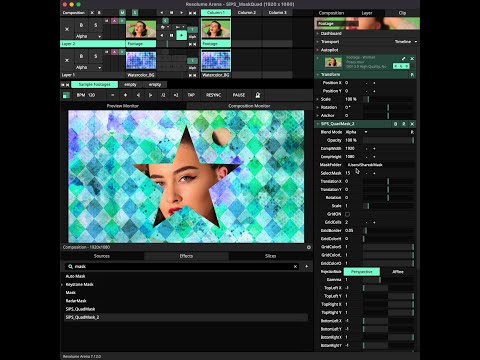
Task: Decrease BPM with the minus button
Action: tap(113, 95)
